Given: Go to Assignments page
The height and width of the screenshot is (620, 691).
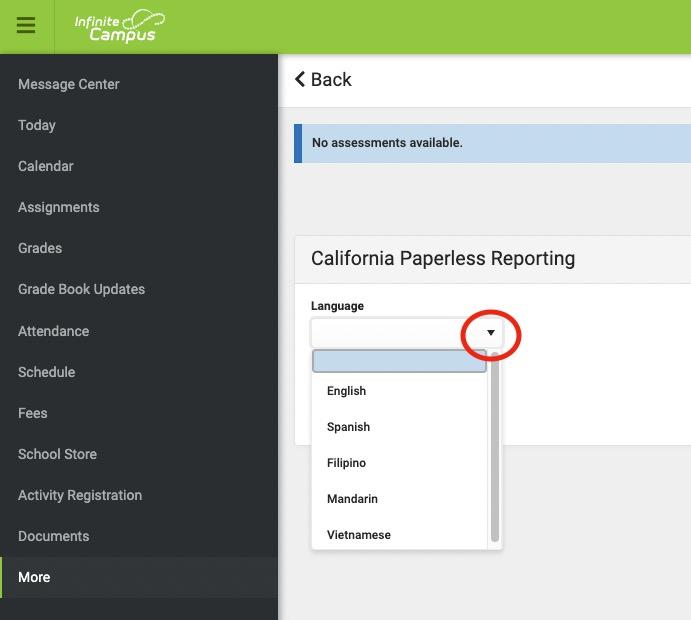Looking at the screenshot, I should pos(59,207).
